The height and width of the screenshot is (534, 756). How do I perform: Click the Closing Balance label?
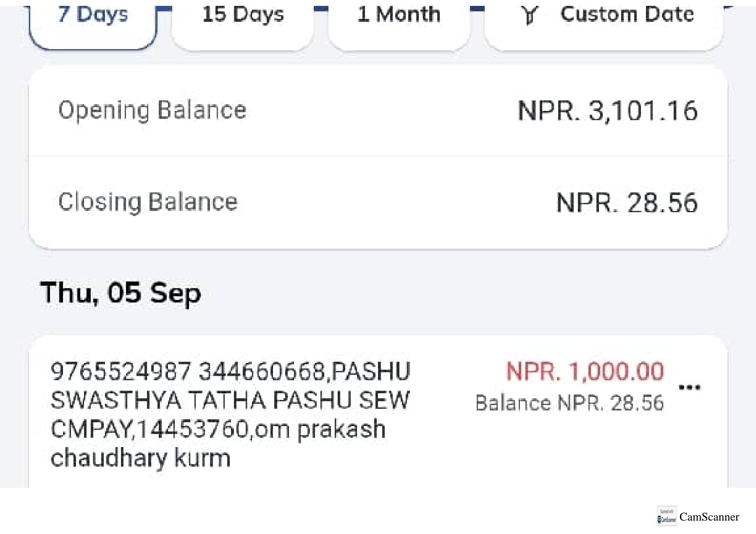point(148,202)
